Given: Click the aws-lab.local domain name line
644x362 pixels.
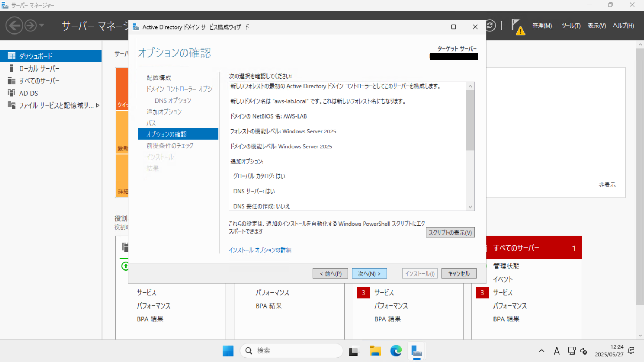Looking at the screenshot, I should pos(318,101).
